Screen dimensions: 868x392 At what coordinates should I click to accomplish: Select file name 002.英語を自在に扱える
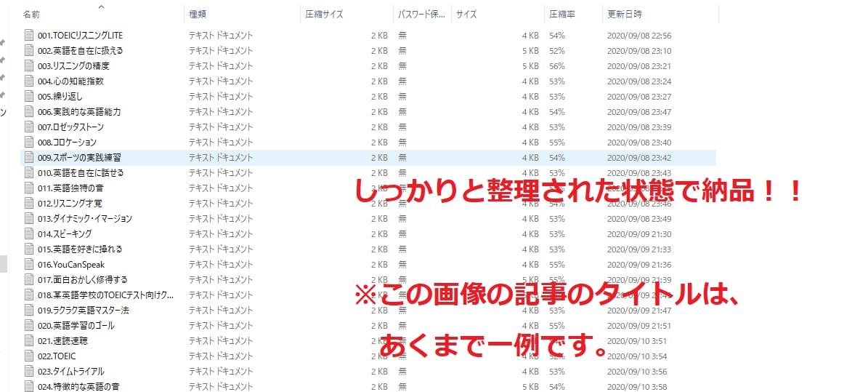[x=81, y=50]
